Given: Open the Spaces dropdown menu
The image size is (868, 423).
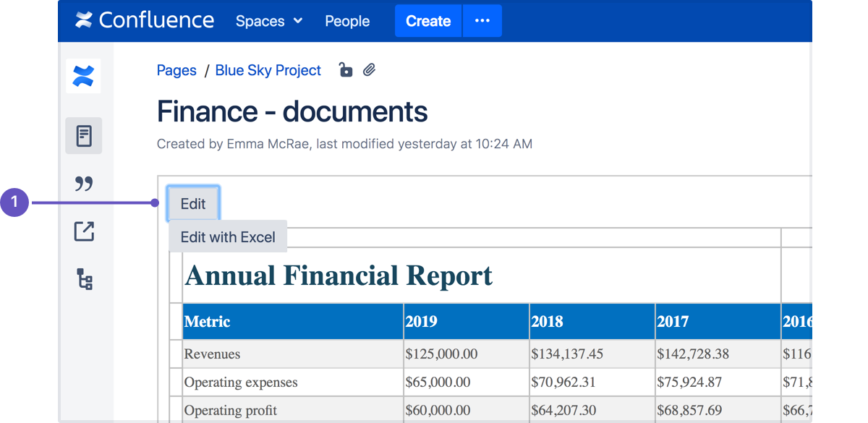Looking at the screenshot, I should tap(269, 21).
